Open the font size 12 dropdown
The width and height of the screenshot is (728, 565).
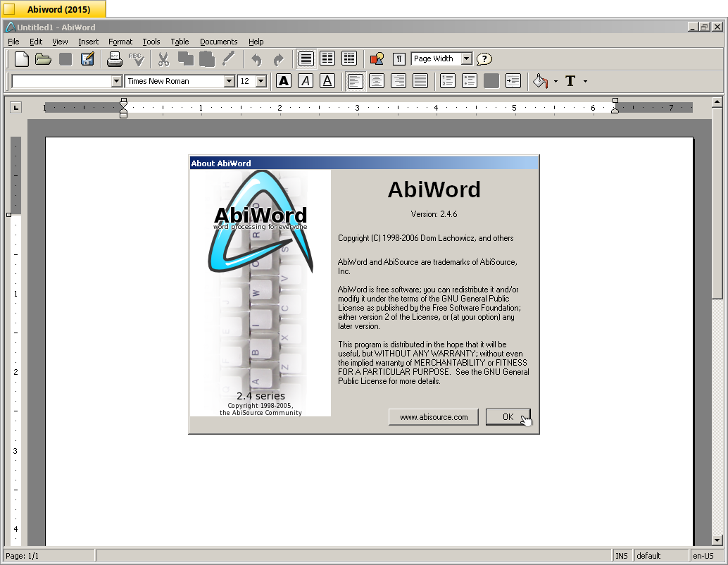(261, 81)
